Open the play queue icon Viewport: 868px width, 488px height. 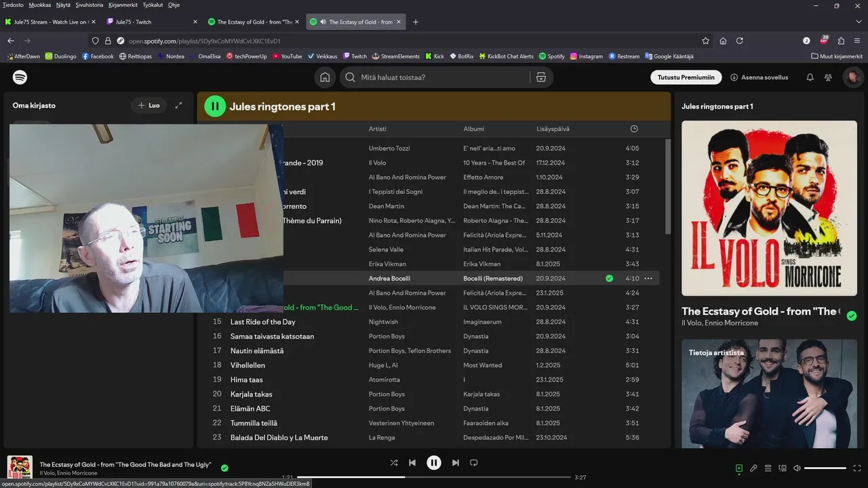click(x=768, y=468)
